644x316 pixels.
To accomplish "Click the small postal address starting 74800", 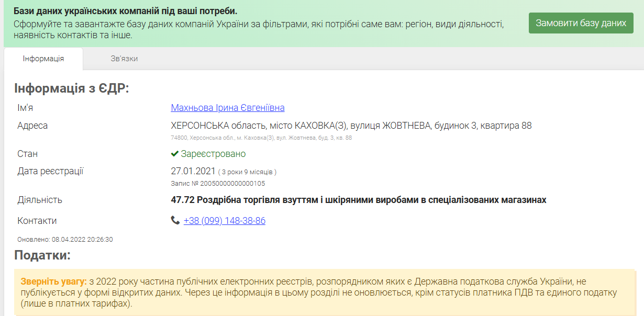I will pyautogui.click(x=261, y=138).
